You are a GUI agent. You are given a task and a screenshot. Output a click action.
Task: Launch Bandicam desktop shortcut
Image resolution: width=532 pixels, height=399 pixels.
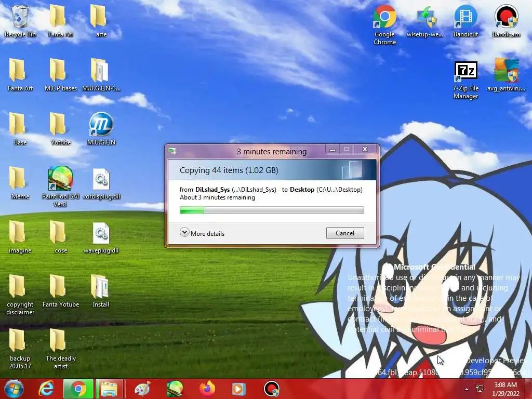pyautogui.click(x=506, y=21)
